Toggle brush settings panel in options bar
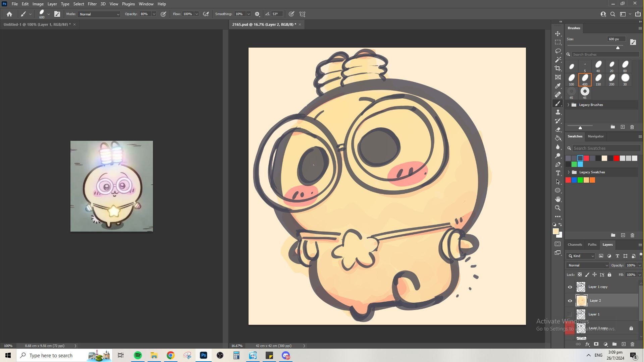 click(x=57, y=14)
